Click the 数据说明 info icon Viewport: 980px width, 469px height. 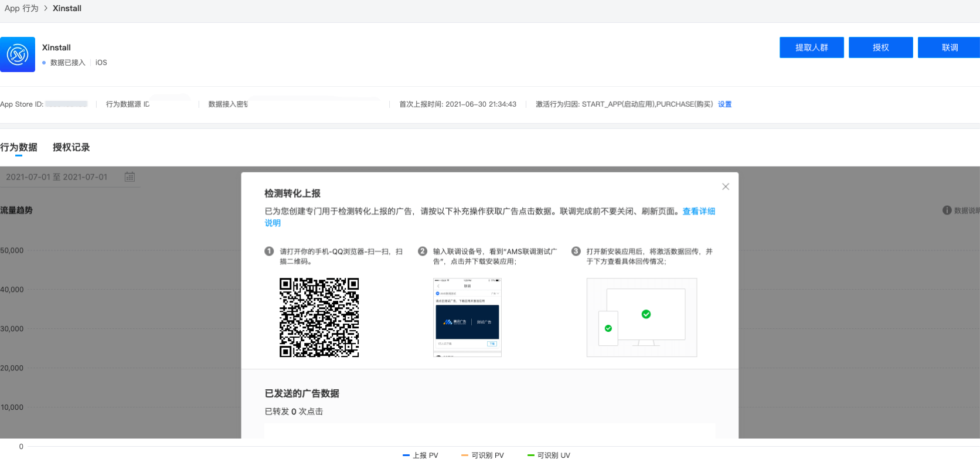(x=947, y=210)
